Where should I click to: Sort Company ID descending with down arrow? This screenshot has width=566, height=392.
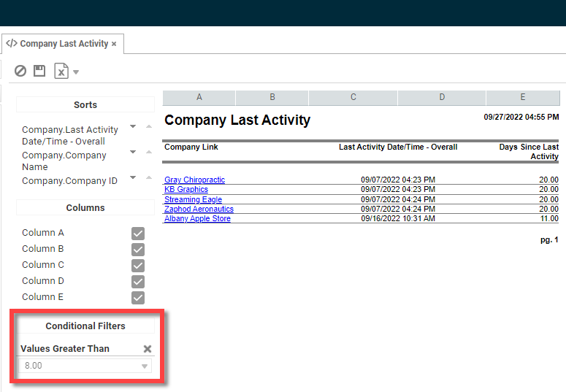point(133,177)
